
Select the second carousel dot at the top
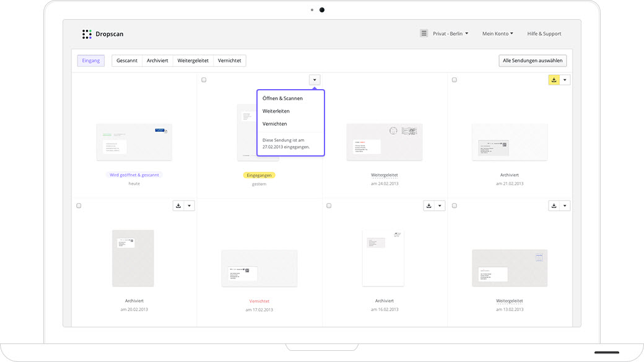click(321, 10)
